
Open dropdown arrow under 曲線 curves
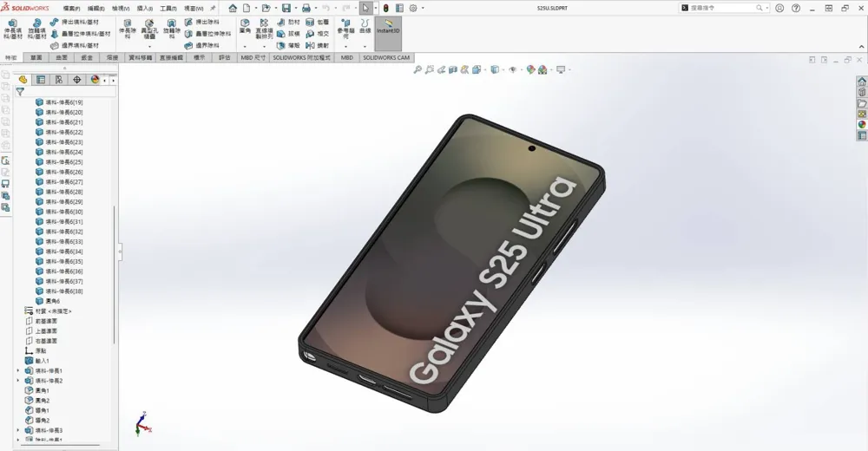click(365, 47)
